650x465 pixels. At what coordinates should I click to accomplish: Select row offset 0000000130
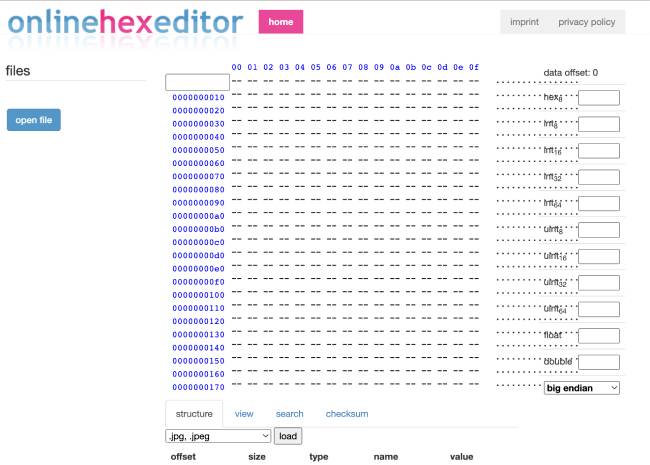tap(198, 334)
